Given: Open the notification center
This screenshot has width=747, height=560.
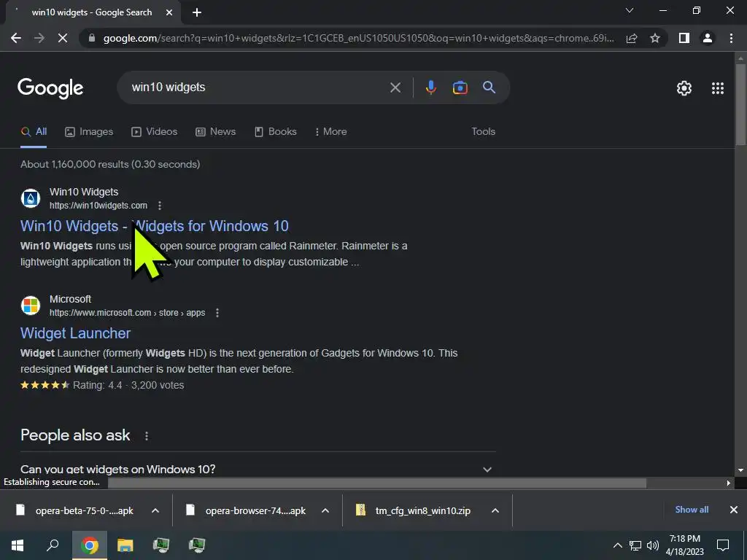Looking at the screenshot, I should click(x=723, y=545).
